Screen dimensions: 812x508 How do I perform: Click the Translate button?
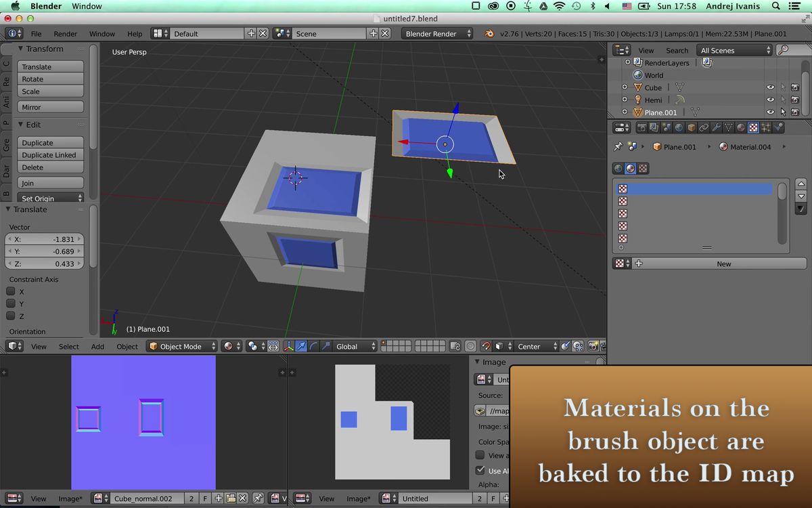(51, 67)
